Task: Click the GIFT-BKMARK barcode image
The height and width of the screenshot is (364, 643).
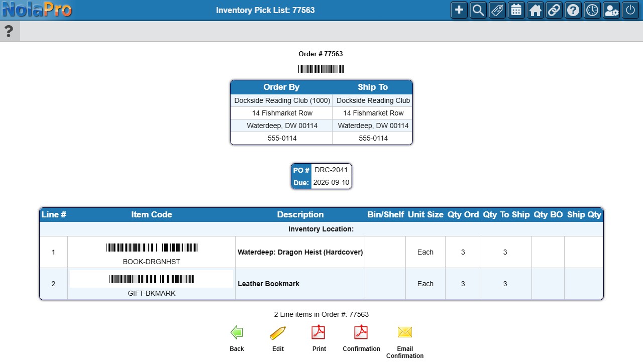Action: click(152, 279)
